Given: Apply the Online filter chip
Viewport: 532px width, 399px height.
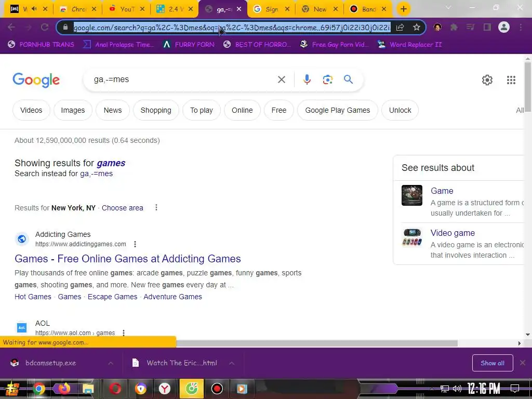Looking at the screenshot, I should tap(242, 110).
